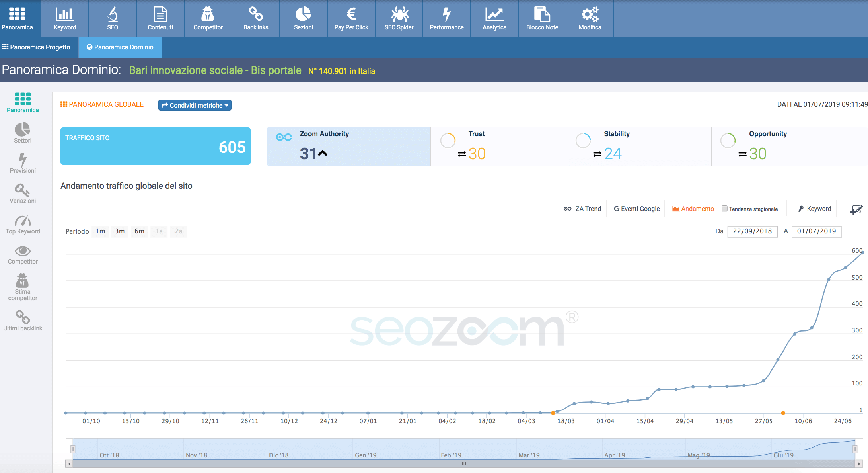Click the orange event marker near 18/03
This screenshot has width=868, height=473.
click(553, 413)
